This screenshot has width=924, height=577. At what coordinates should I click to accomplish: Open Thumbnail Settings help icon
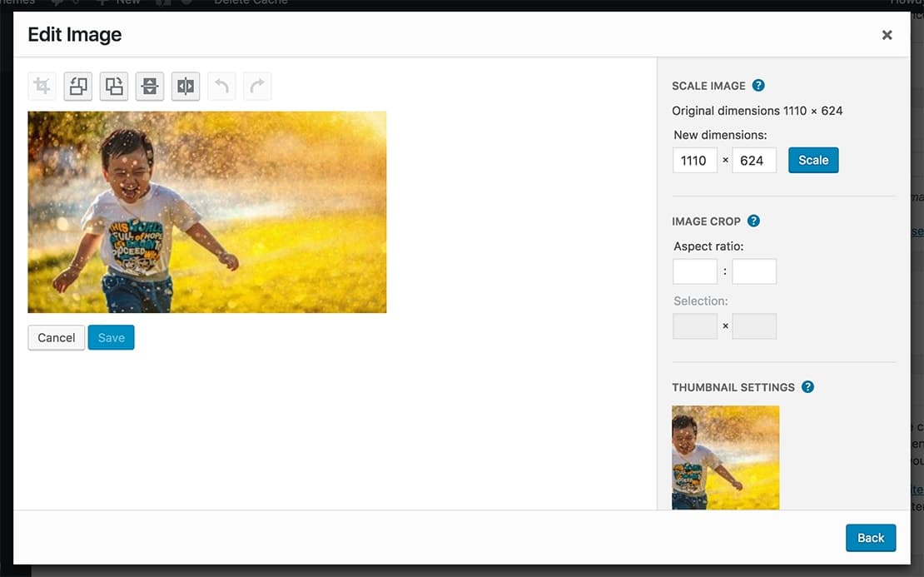point(808,387)
